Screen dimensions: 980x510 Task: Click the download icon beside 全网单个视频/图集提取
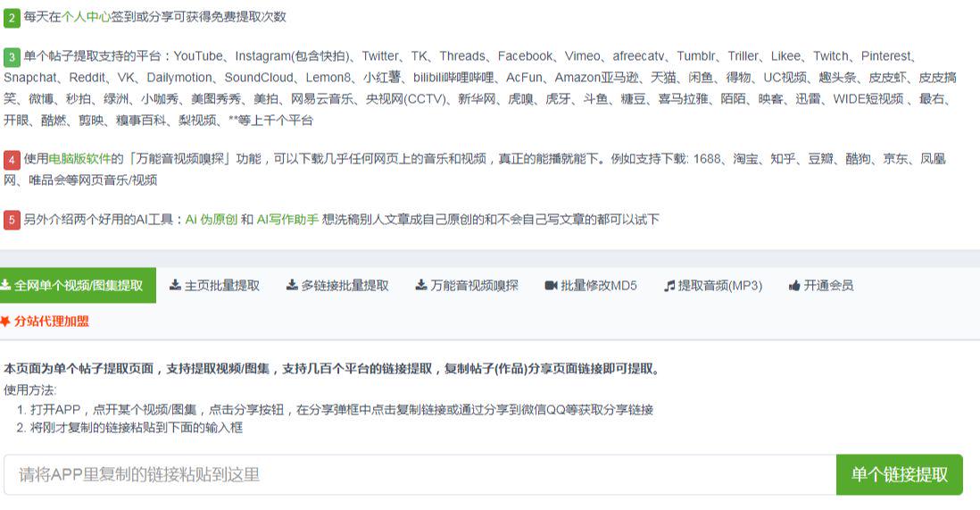(5, 285)
